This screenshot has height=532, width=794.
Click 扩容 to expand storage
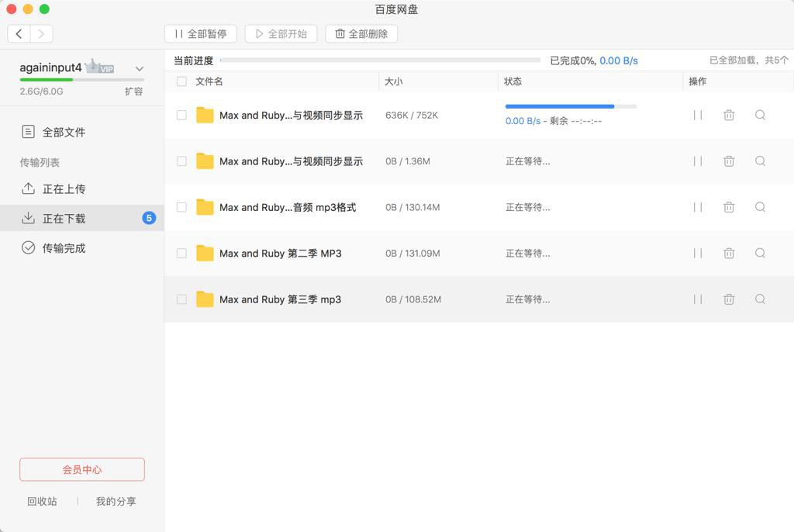(133, 92)
